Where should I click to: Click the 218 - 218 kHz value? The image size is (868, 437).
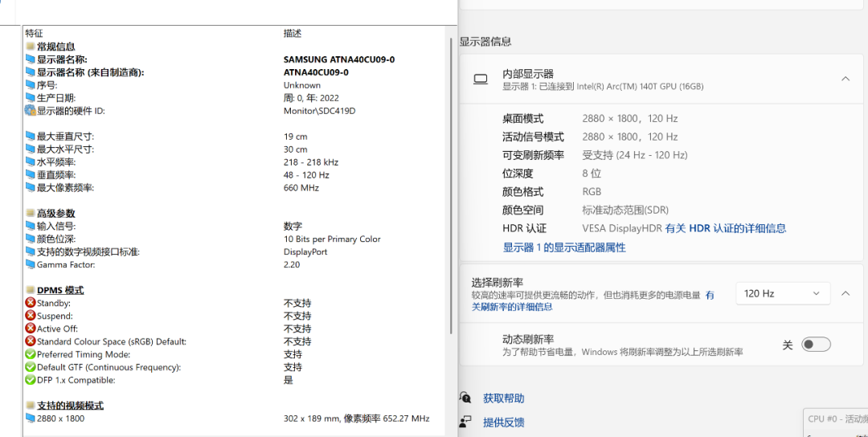coord(310,162)
